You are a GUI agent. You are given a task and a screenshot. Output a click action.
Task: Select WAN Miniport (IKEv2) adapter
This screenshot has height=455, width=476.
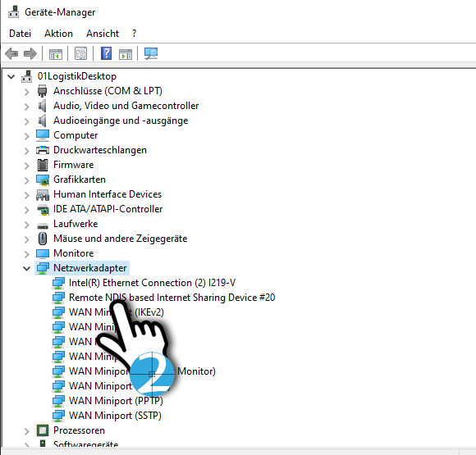tap(117, 312)
